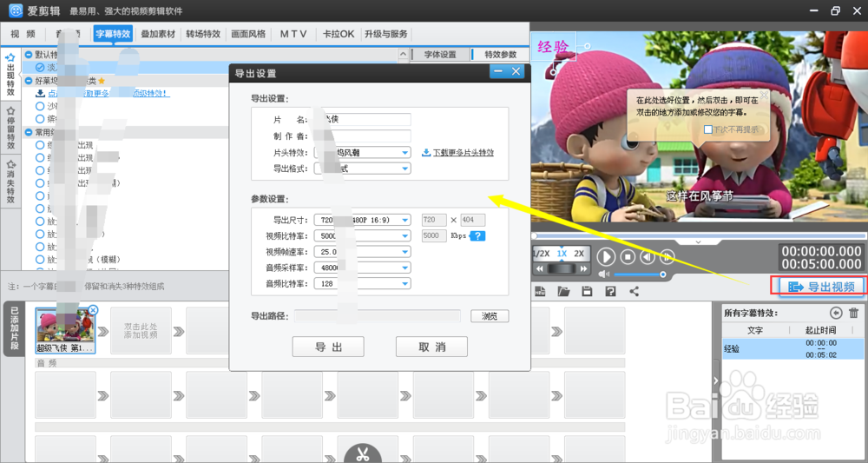The width and height of the screenshot is (868, 463).
Task: Open a project with the folder icon
Action: pos(563,291)
